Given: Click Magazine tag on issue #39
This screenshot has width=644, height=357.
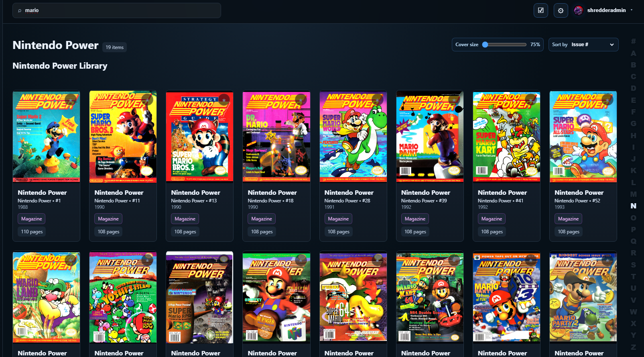Looking at the screenshot, I should 414,219.
